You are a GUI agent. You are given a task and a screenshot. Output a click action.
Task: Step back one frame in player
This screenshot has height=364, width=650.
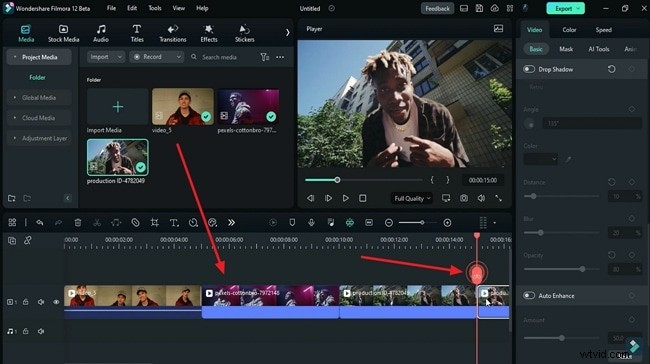(x=310, y=199)
